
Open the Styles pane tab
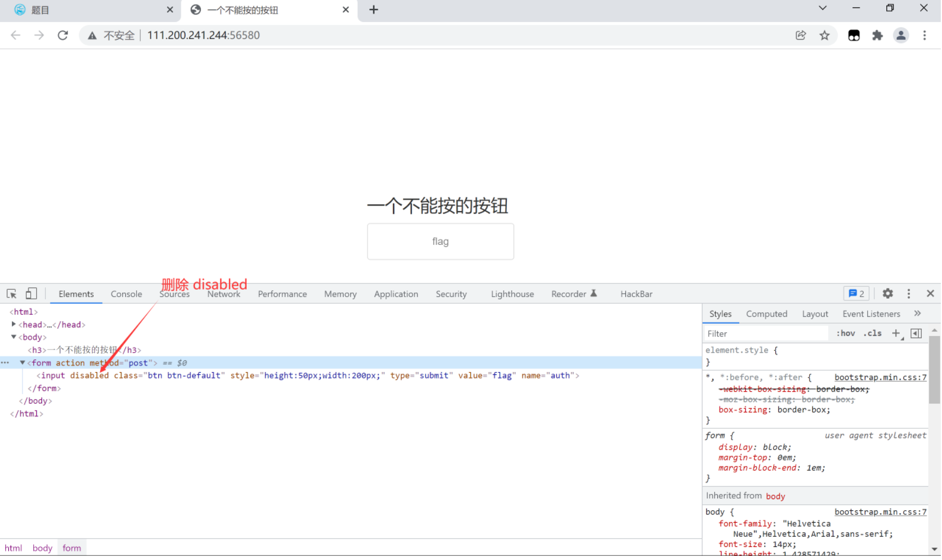point(720,314)
